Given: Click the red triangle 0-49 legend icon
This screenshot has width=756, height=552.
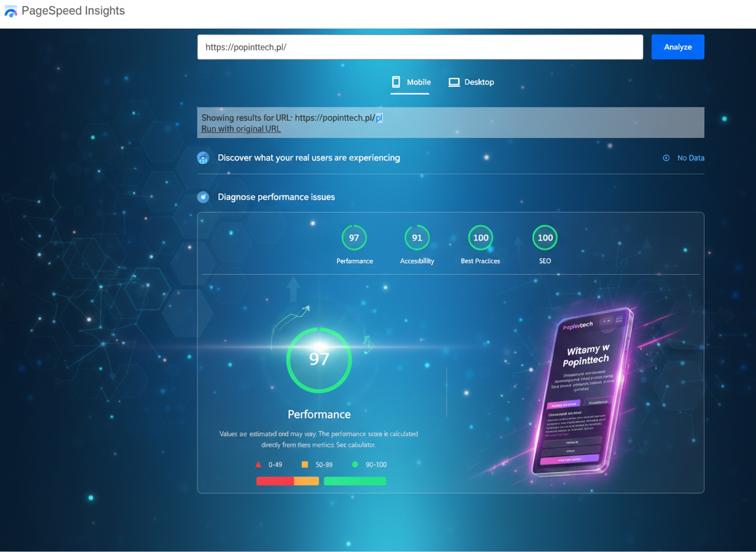Looking at the screenshot, I should click(x=259, y=464).
